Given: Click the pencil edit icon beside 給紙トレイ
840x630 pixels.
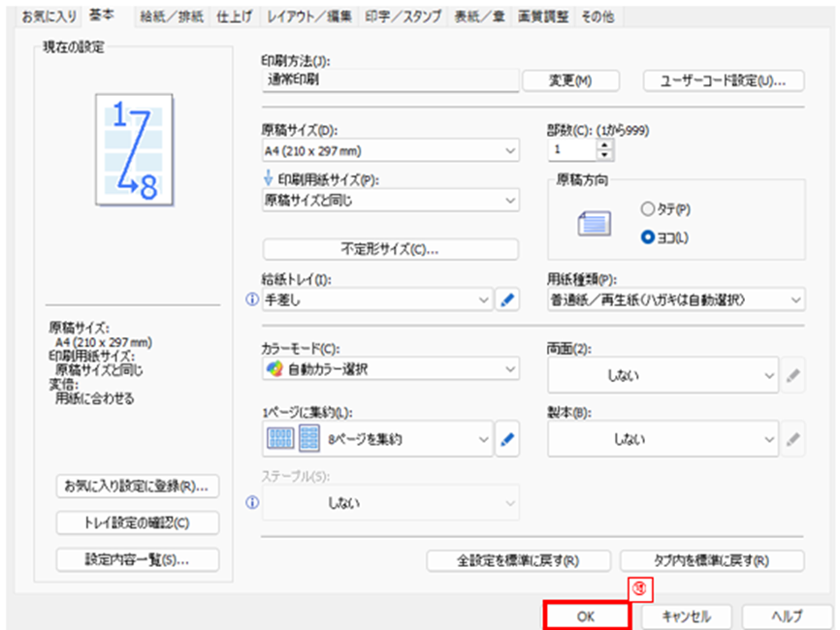Looking at the screenshot, I should coord(508,300).
